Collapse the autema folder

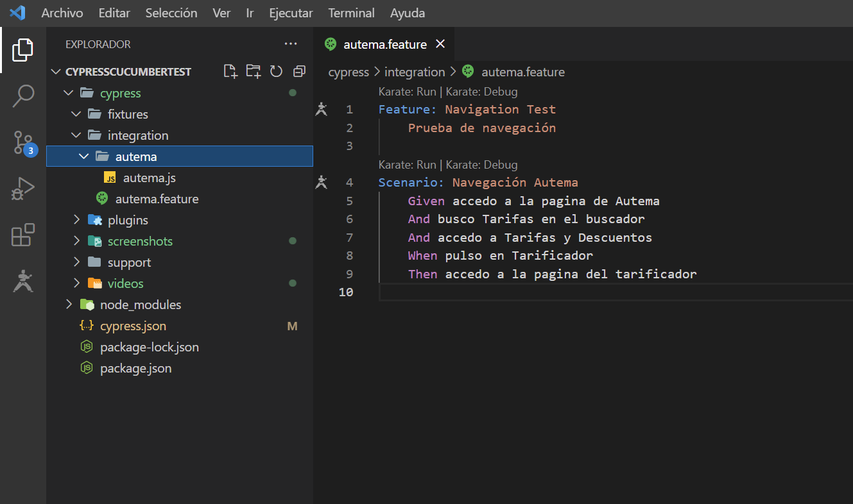coord(84,156)
